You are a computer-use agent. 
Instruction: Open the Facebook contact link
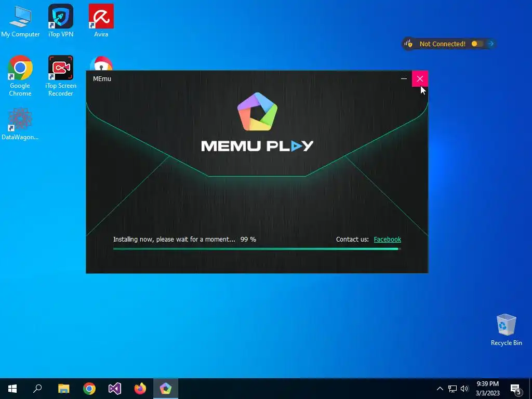click(387, 239)
